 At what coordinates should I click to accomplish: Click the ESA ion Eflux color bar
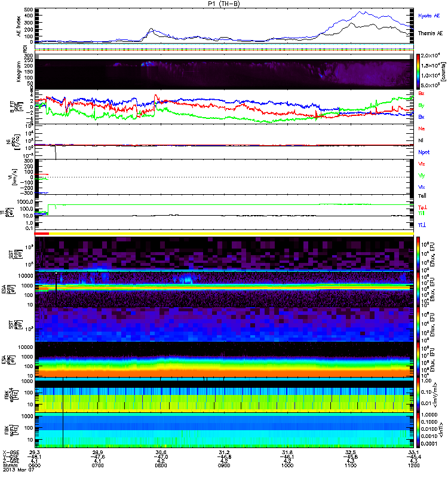click(418, 289)
